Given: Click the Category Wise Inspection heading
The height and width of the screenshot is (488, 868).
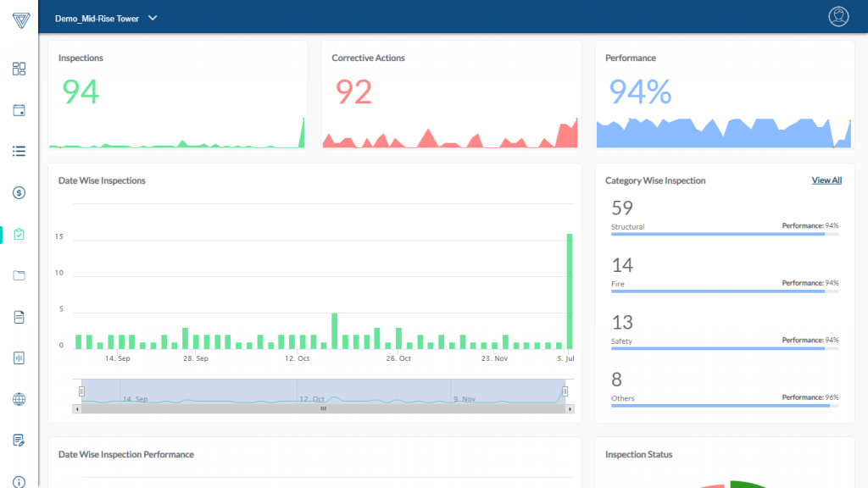Looking at the screenshot, I should click(x=655, y=180).
